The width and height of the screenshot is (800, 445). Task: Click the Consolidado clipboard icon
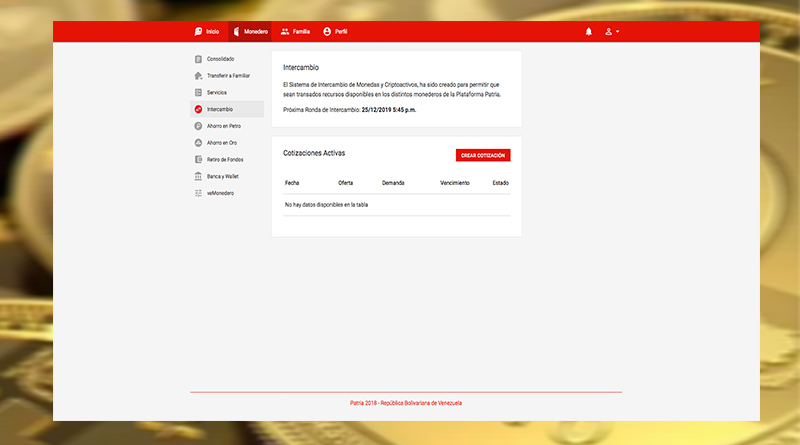pyautogui.click(x=198, y=59)
